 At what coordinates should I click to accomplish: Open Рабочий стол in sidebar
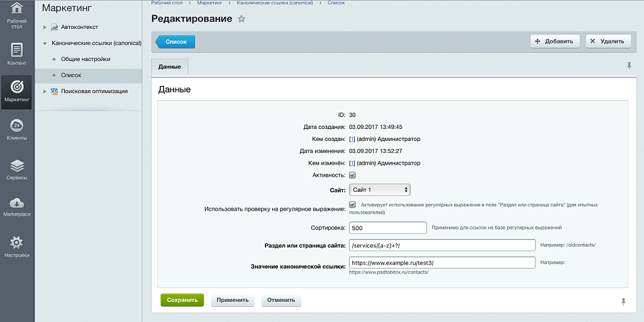click(x=17, y=16)
